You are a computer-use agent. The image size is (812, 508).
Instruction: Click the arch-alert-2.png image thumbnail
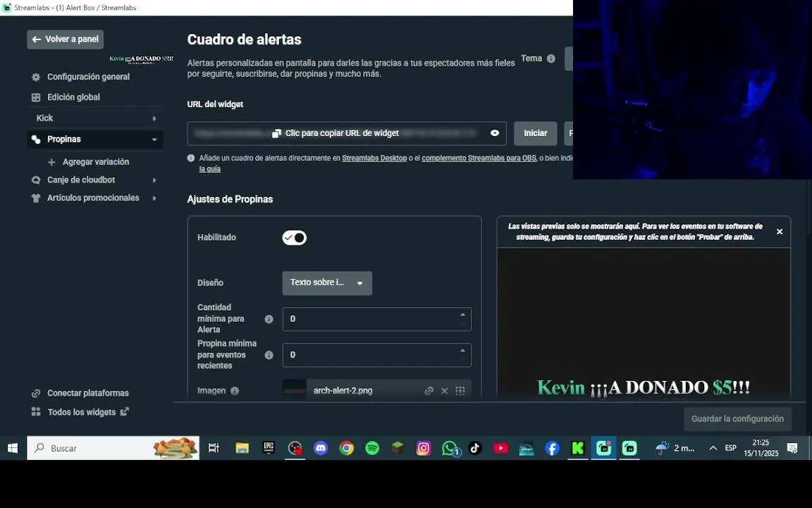coord(294,389)
